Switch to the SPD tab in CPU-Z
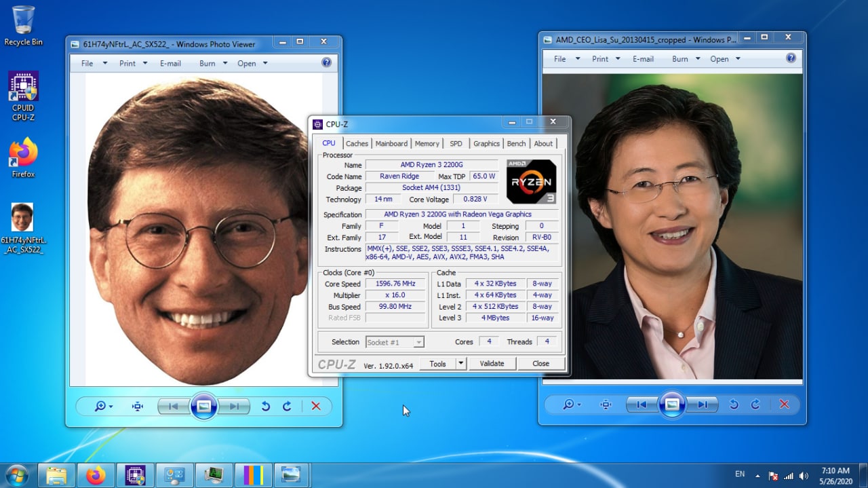 tap(456, 143)
